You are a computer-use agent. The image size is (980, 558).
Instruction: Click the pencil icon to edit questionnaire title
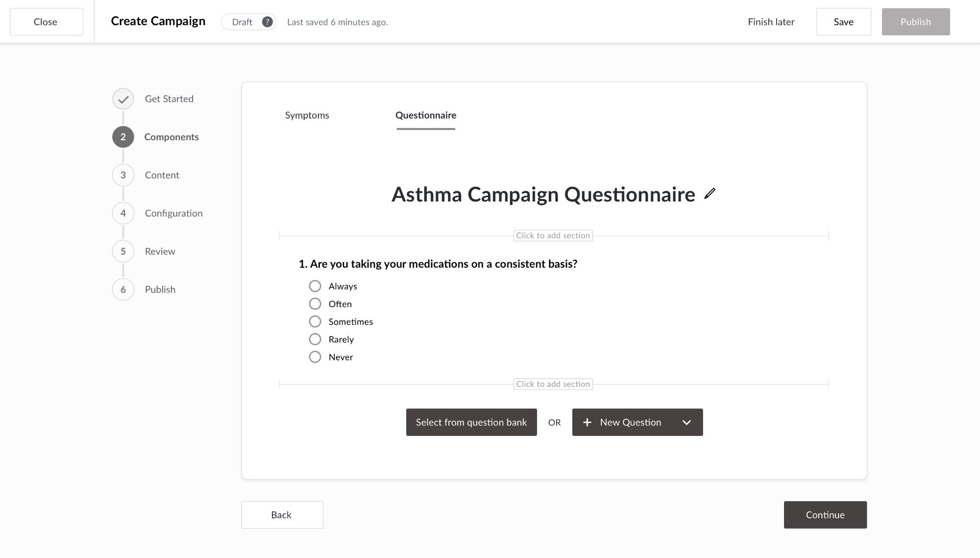710,194
